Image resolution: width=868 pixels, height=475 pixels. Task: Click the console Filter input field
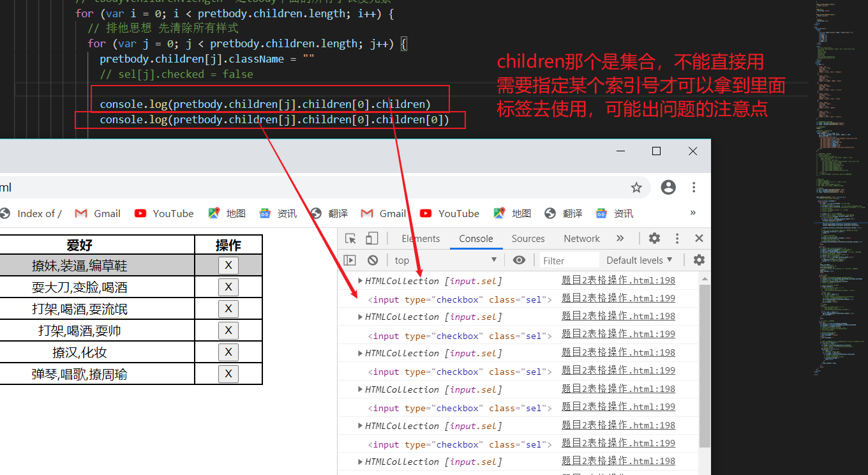tap(569, 260)
